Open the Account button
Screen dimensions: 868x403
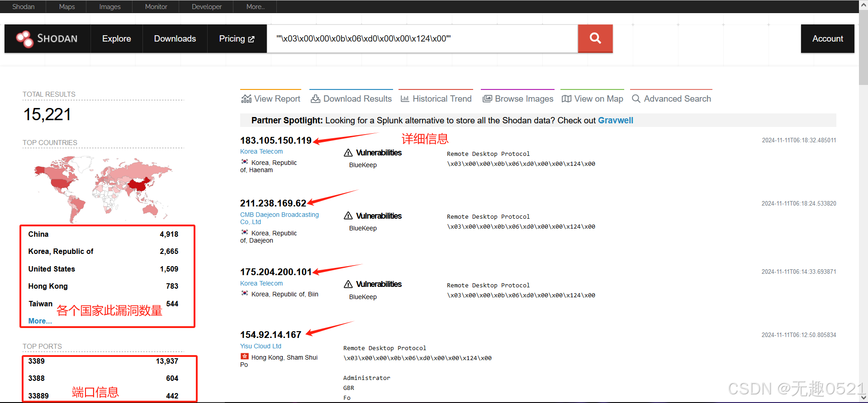[x=827, y=39]
